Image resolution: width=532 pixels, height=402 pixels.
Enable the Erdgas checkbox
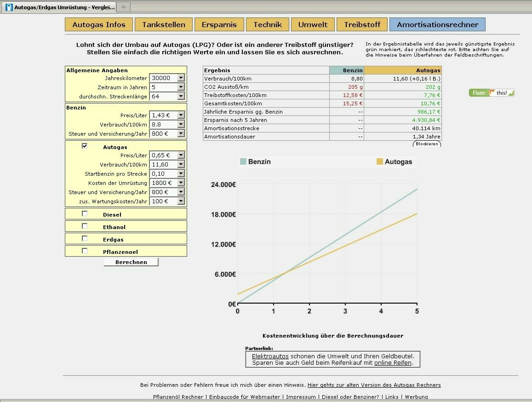pyautogui.click(x=85, y=238)
